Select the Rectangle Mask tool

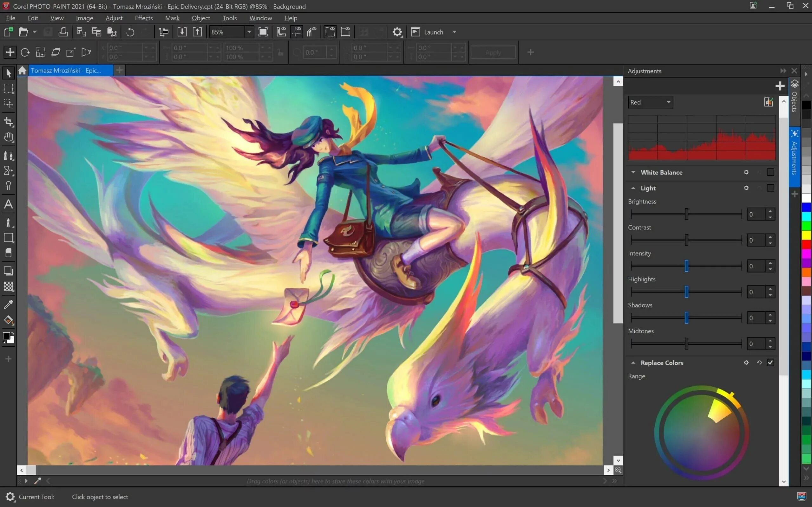click(x=8, y=88)
